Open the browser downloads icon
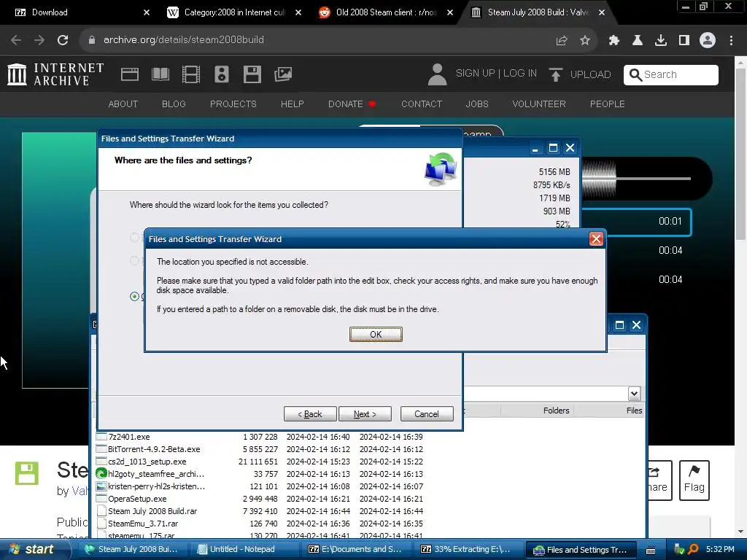The height and width of the screenshot is (560, 747). pos(661,41)
